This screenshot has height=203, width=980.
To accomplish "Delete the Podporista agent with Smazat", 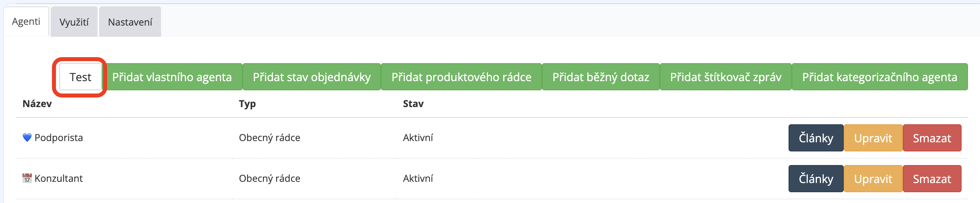I will (x=932, y=138).
